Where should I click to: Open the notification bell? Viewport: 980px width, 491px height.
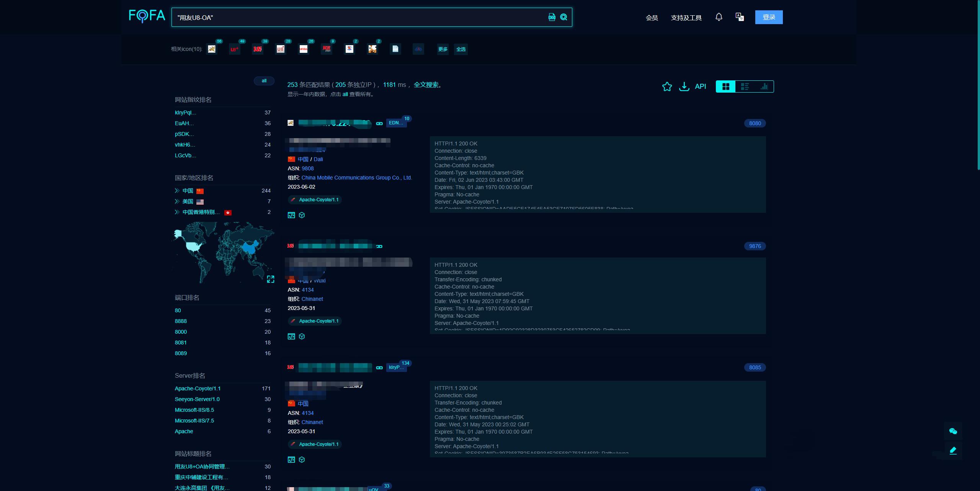pyautogui.click(x=719, y=17)
